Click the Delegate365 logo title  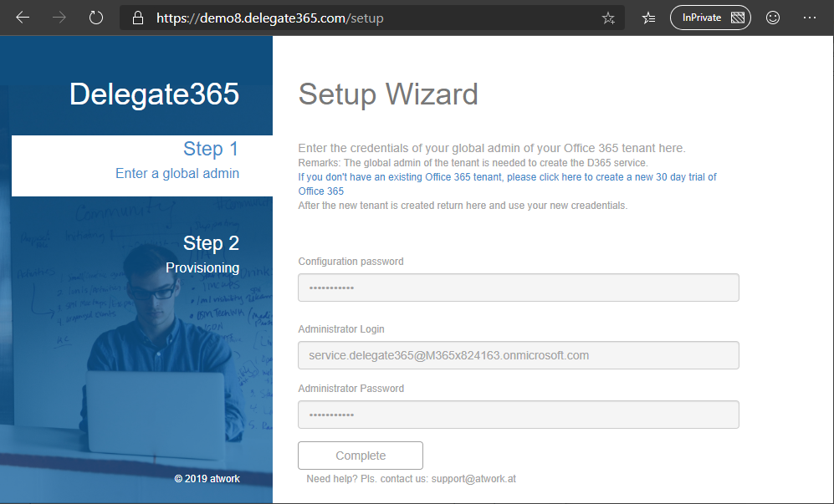coord(154,94)
